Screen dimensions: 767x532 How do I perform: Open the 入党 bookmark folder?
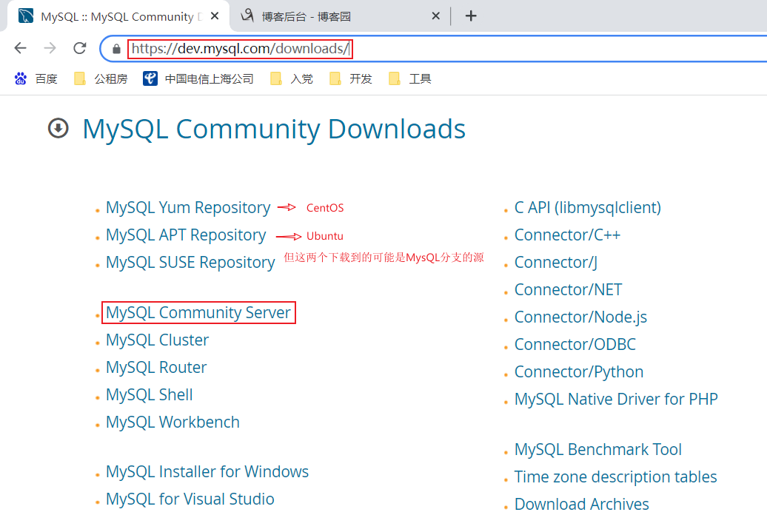pyautogui.click(x=292, y=78)
